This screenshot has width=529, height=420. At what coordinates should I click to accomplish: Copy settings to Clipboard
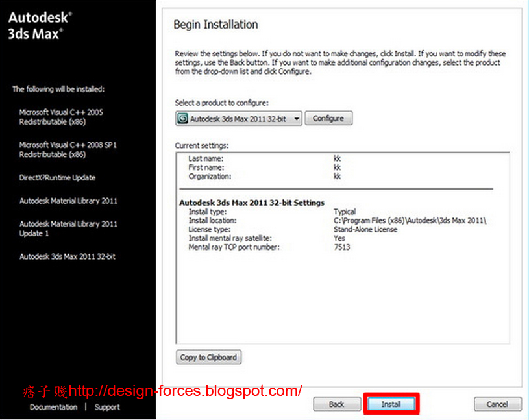pos(208,357)
